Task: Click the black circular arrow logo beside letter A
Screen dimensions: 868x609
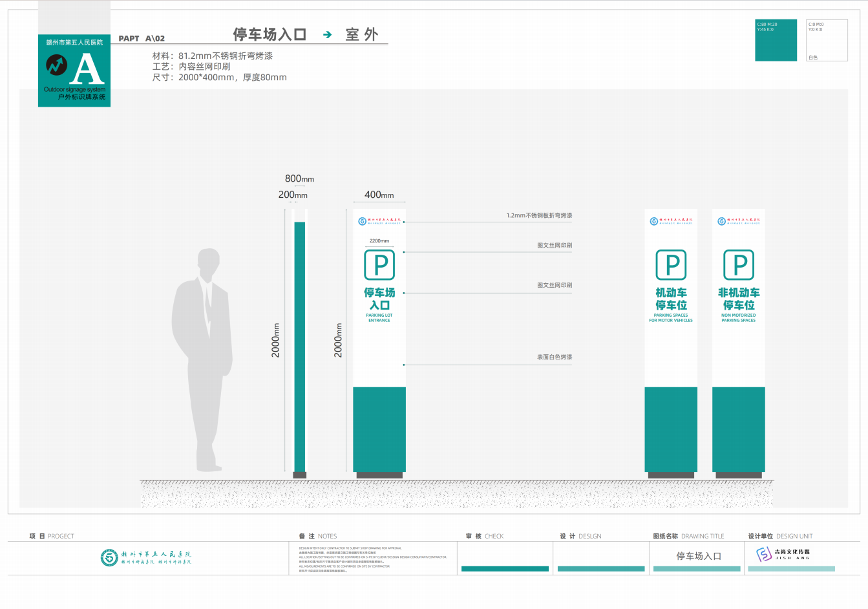Action: (56, 65)
